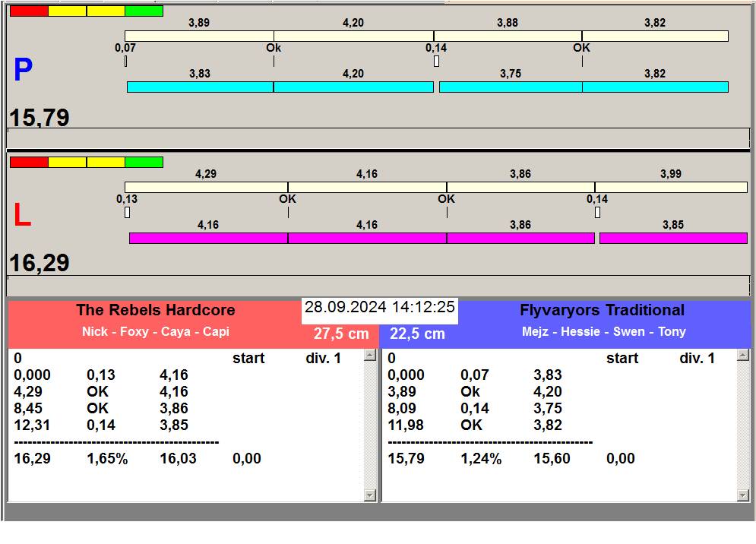The width and height of the screenshot is (756, 544).
Task: Select the cyan 3,75 segment in lane P
Action: click(x=511, y=87)
